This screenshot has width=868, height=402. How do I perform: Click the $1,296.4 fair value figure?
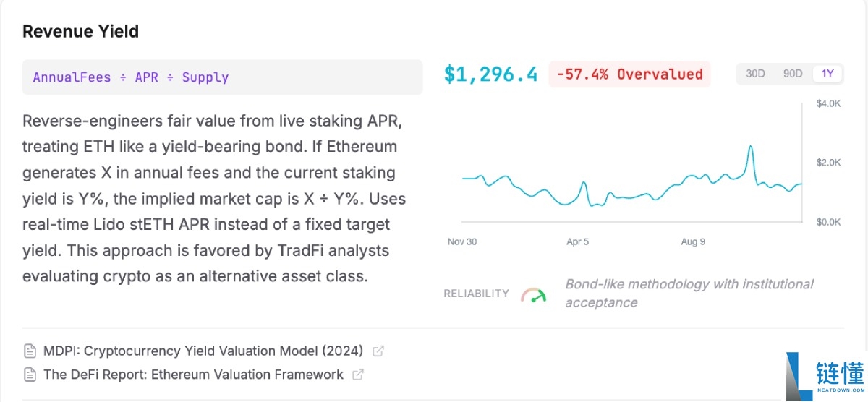[490, 74]
